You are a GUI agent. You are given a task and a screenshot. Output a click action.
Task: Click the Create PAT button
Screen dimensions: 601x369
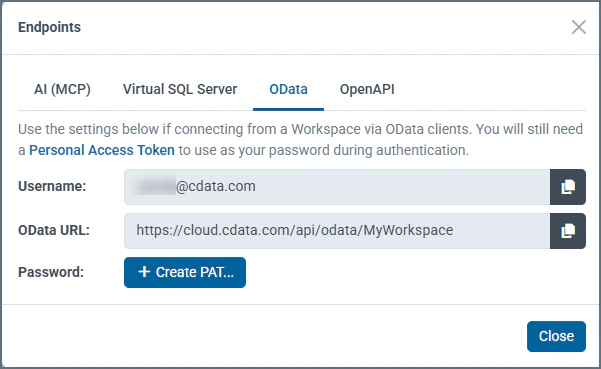coord(185,272)
